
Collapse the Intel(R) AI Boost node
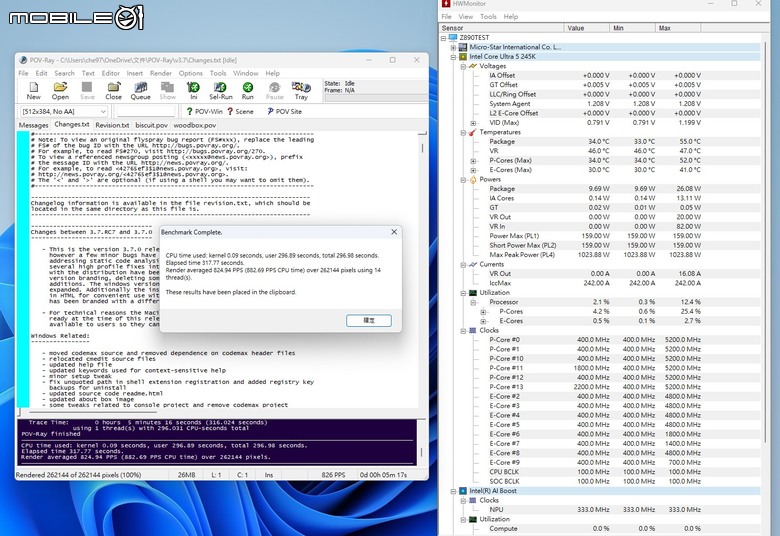pyautogui.click(x=453, y=491)
